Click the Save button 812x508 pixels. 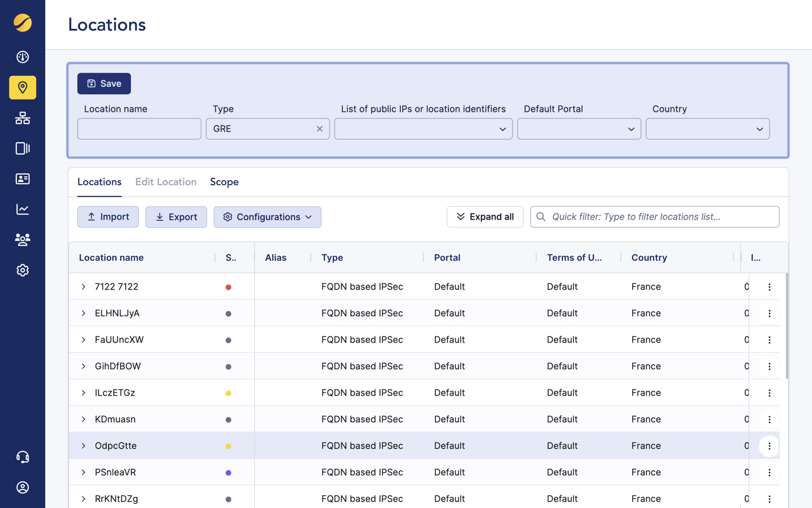click(x=104, y=84)
